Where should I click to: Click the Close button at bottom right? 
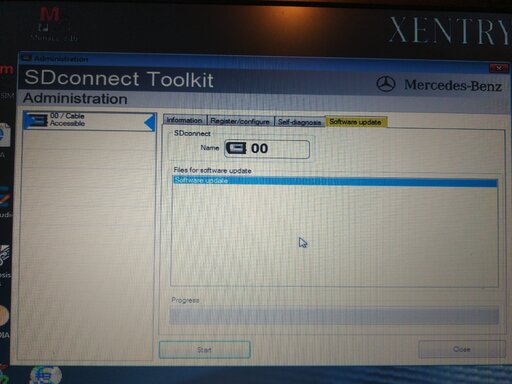(x=462, y=349)
